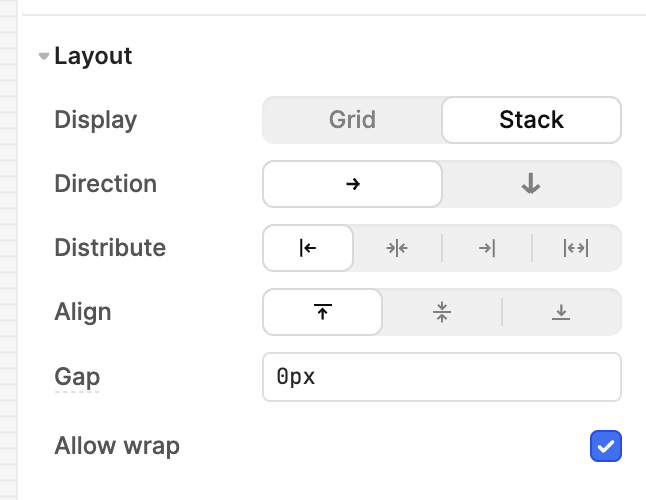Click the Direction label
Screen dimensions: 646x500
pos(105,183)
